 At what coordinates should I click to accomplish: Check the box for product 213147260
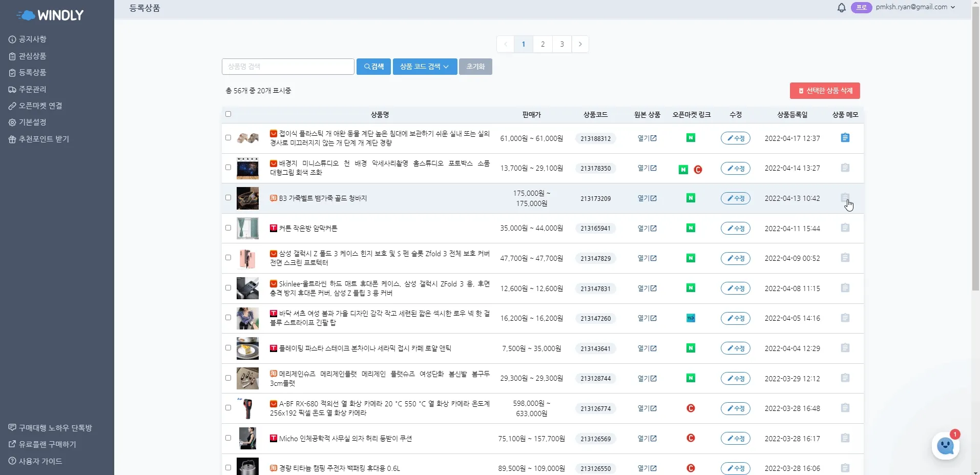228,318
